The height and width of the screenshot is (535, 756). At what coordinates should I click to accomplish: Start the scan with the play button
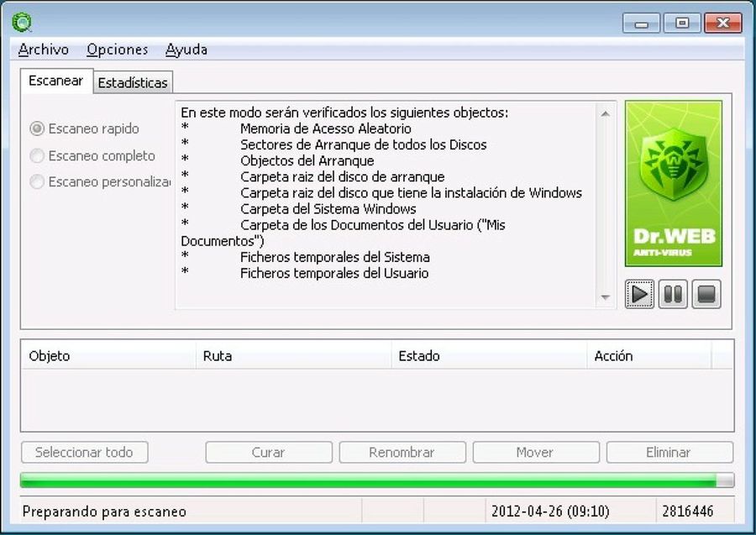[x=639, y=294]
